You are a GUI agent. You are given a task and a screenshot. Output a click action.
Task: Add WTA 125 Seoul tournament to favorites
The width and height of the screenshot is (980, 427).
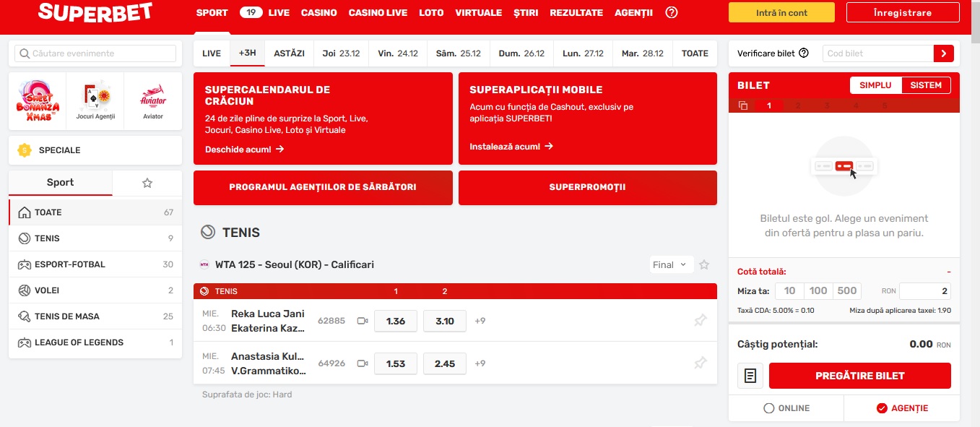click(x=704, y=265)
